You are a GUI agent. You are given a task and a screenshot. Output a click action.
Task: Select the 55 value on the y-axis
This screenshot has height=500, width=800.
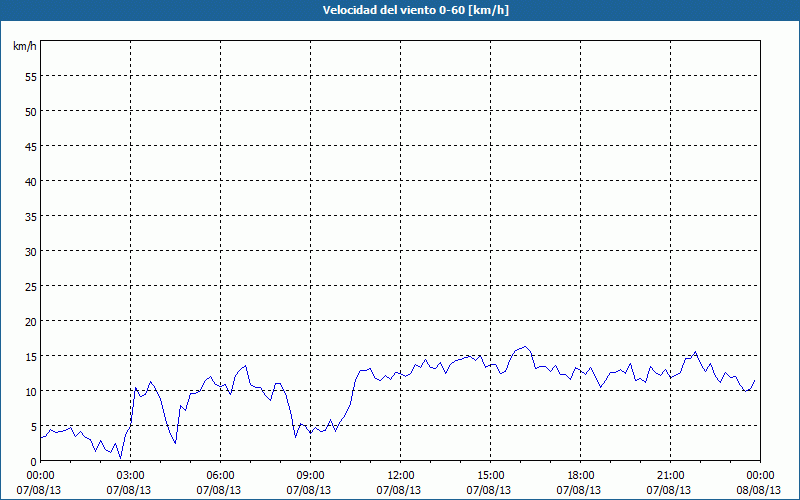31,77
